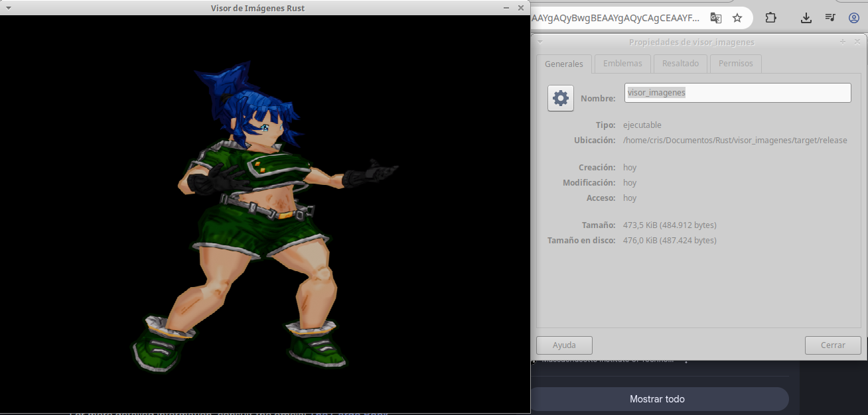This screenshot has width=868, height=415.
Task: Click the Tamaño value '473,5 KiB (484.912 bytes)'
Action: click(670, 225)
